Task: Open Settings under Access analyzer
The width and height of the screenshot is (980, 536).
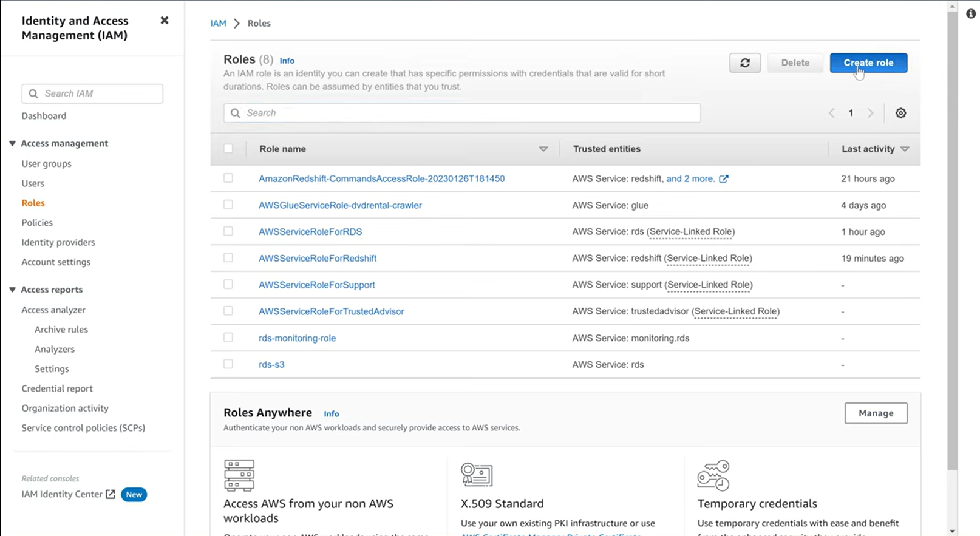Action: (52, 369)
